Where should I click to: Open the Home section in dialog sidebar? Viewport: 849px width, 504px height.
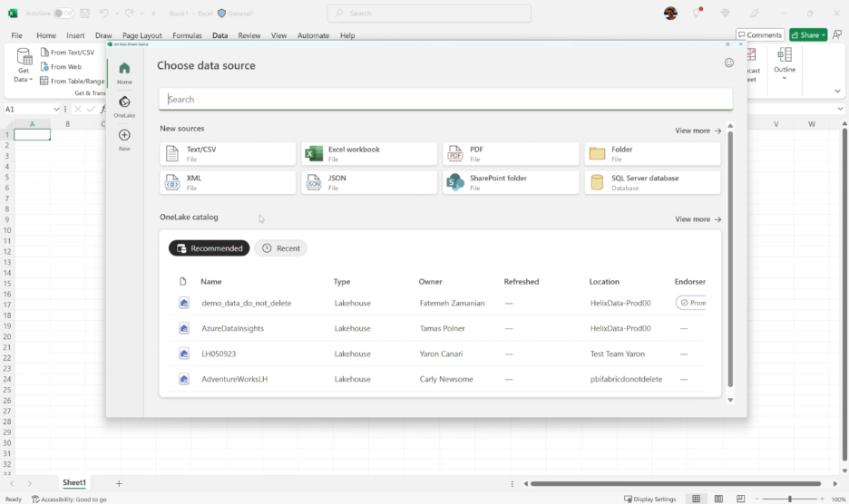point(124,73)
